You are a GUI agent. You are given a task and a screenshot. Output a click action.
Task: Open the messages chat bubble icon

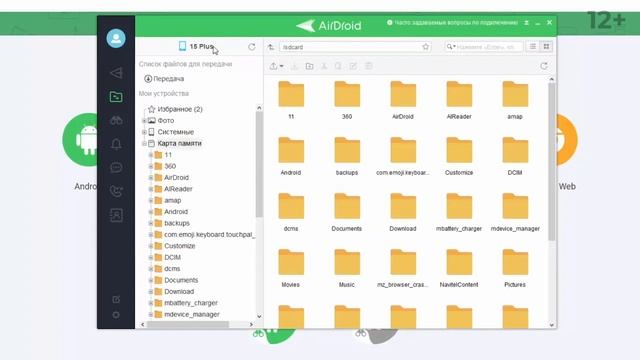[116, 167]
